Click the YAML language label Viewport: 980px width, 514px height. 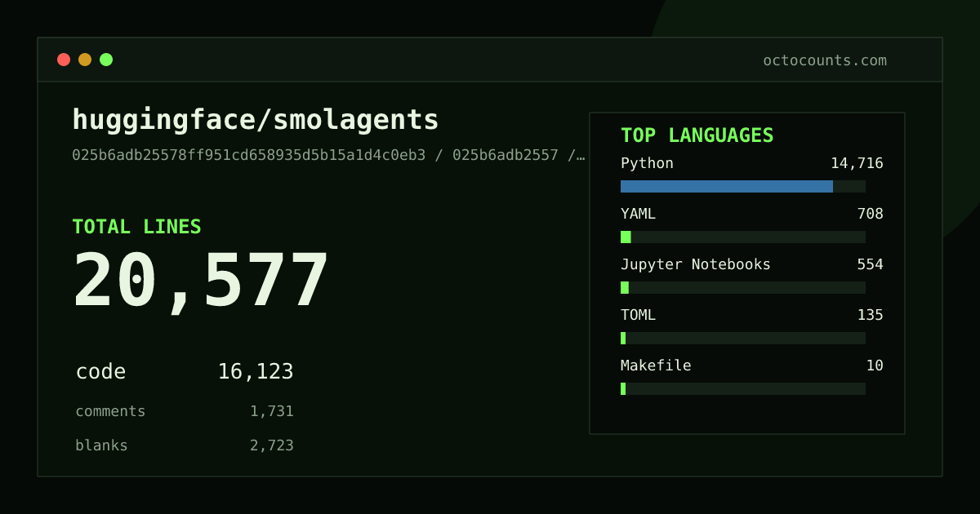[x=638, y=214]
